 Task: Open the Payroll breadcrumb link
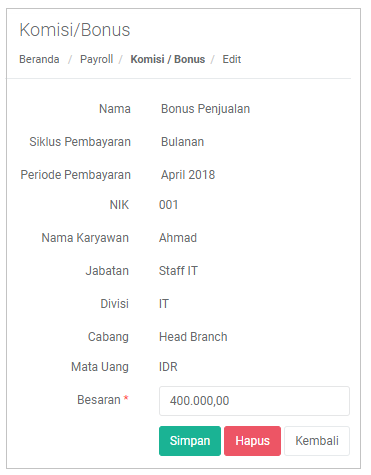pyautogui.click(x=96, y=59)
